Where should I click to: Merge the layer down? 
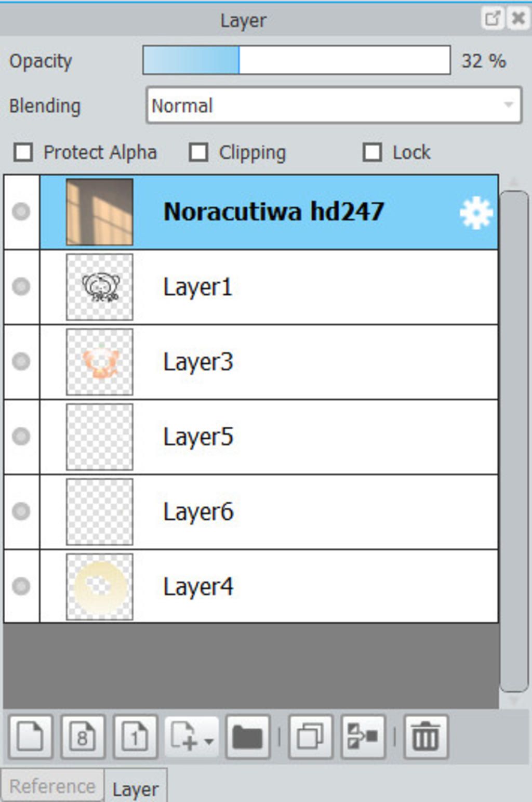pyautogui.click(x=363, y=737)
